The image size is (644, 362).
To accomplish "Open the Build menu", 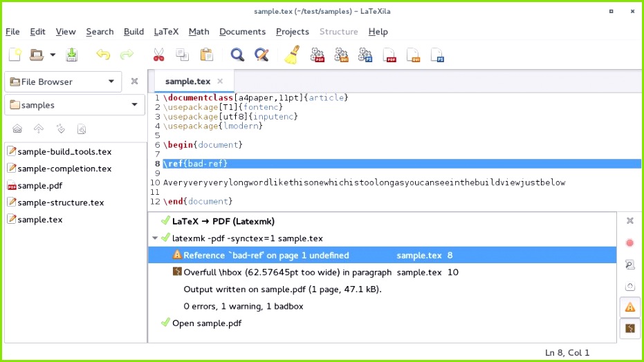I will tap(134, 32).
